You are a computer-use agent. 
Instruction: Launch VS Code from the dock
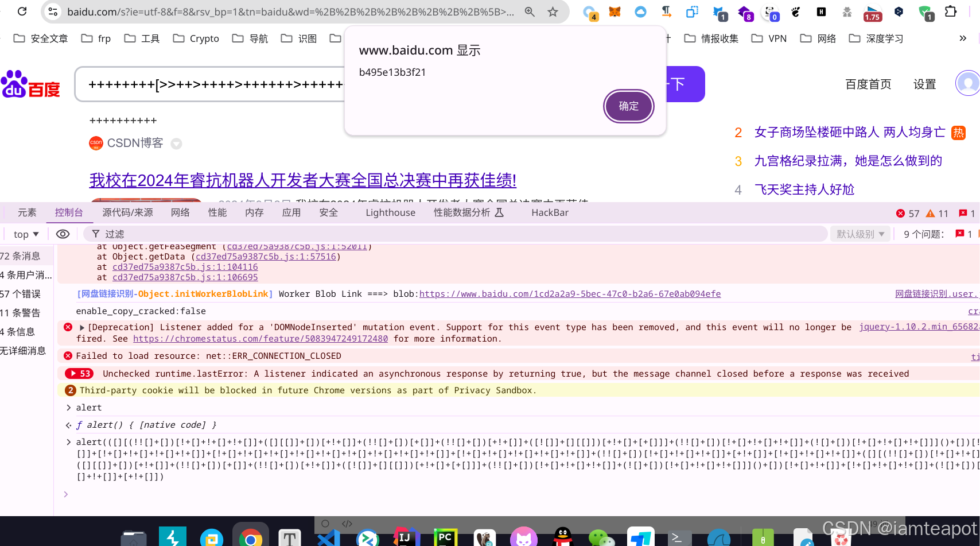tap(329, 538)
